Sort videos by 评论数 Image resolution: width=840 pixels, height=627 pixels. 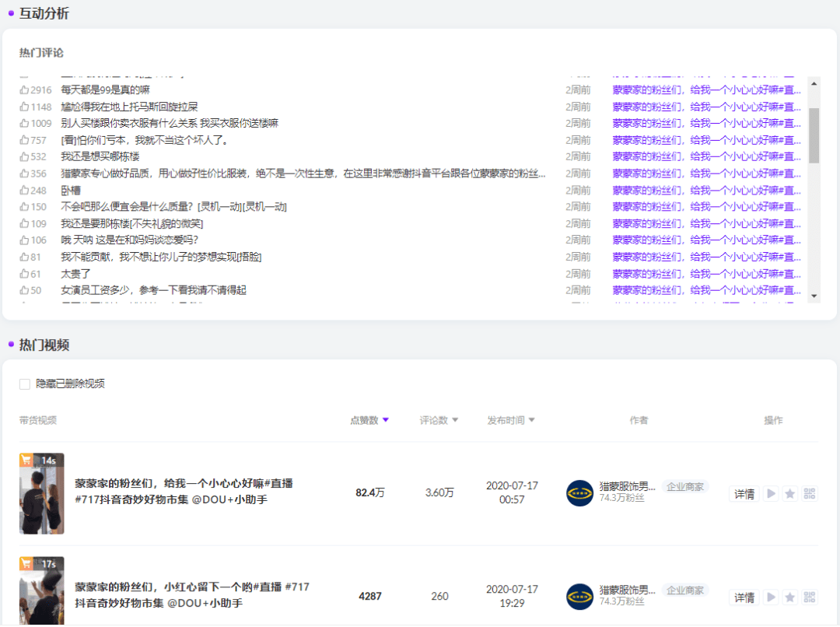coord(439,420)
